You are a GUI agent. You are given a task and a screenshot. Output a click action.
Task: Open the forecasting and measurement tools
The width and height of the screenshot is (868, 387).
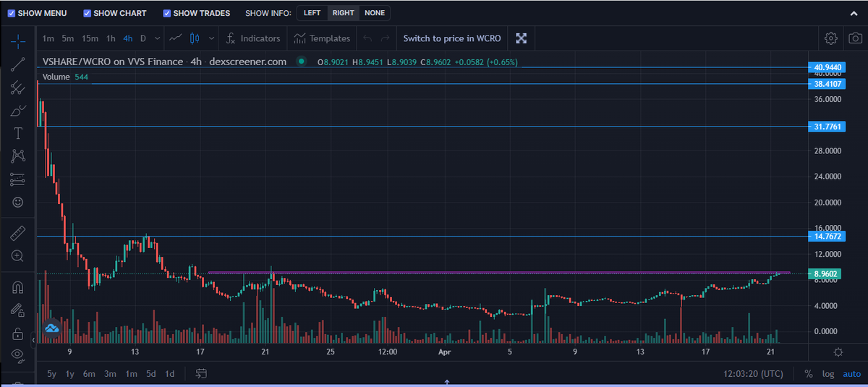pyautogui.click(x=18, y=179)
